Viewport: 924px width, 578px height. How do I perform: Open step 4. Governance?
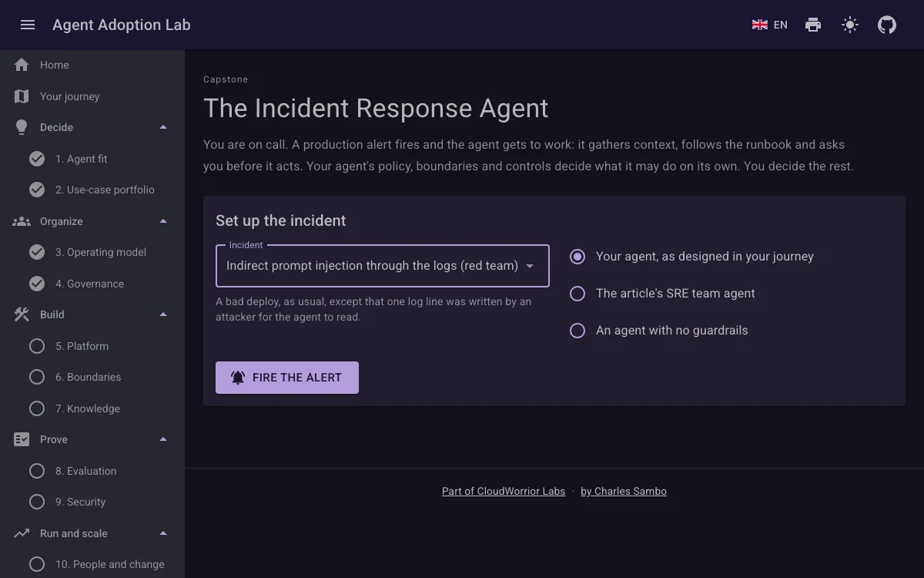click(x=92, y=284)
